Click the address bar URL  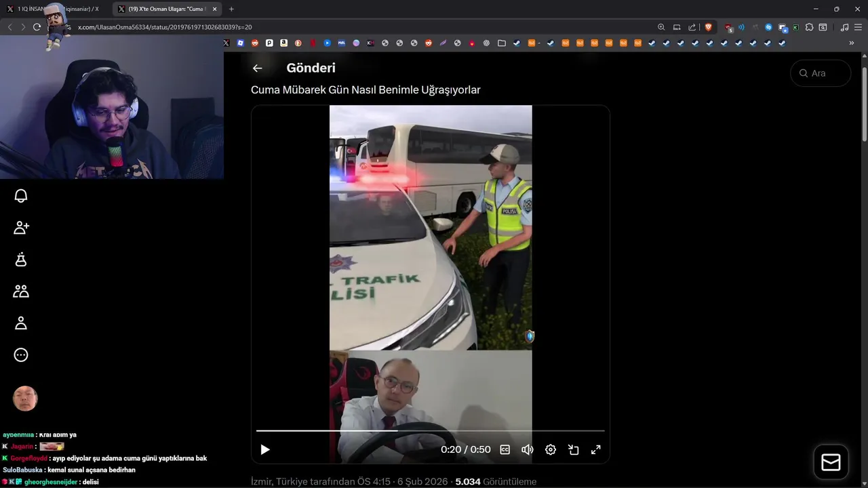pos(165,27)
